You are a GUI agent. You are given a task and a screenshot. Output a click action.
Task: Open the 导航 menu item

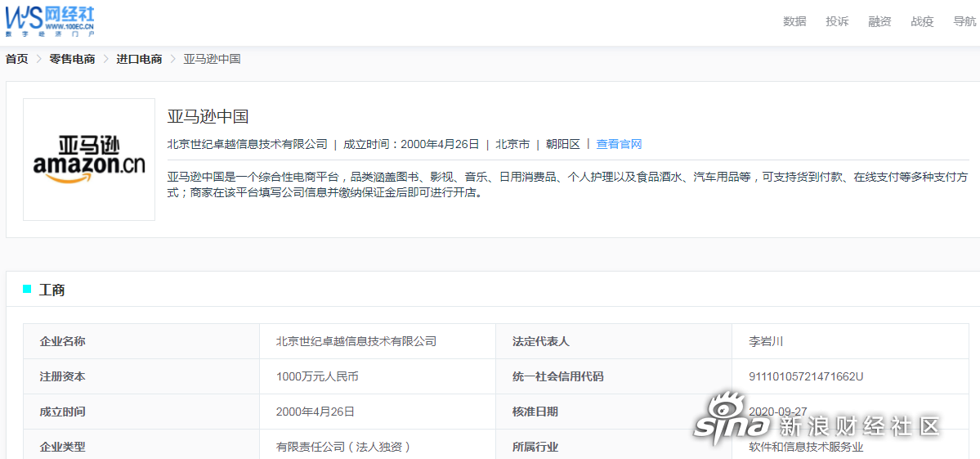(x=964, y=21)
